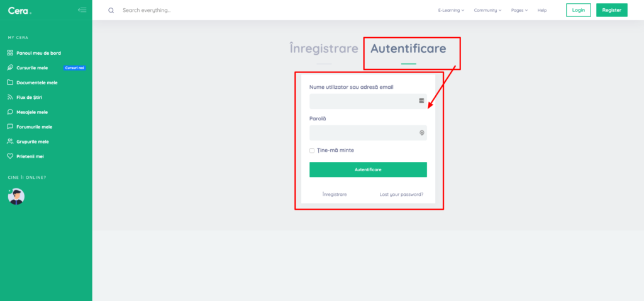Click the search magnifier icon

pyautogui.click(x=111, y=10)
